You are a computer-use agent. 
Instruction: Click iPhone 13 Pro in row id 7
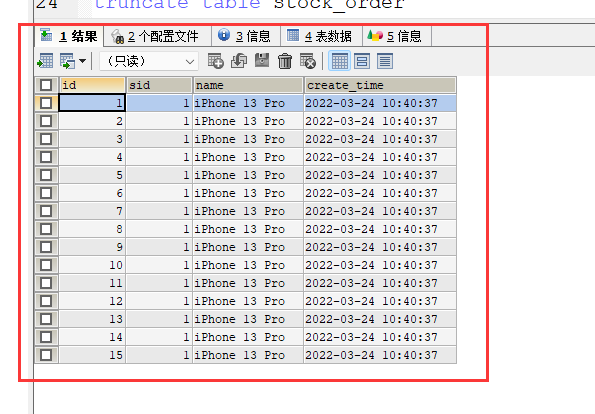tap(239, 211)
